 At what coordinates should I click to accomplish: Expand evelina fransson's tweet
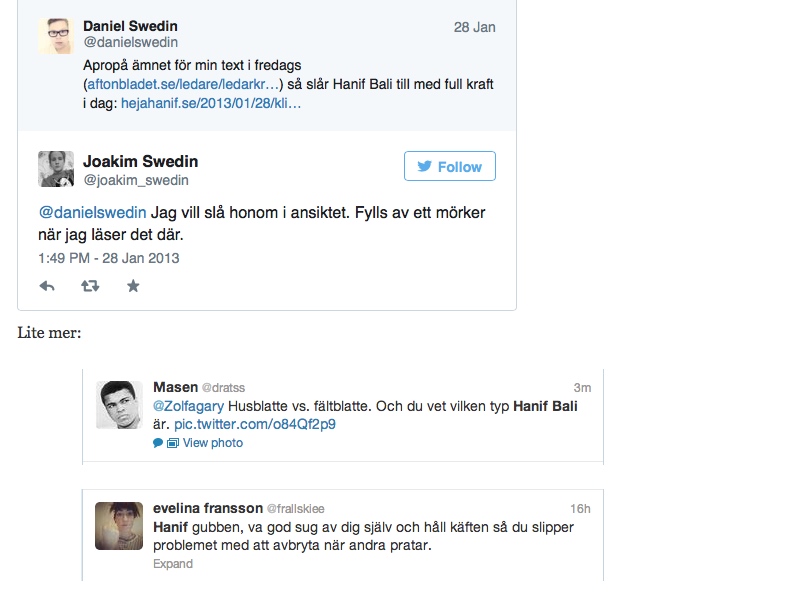[x=172, y=564]
